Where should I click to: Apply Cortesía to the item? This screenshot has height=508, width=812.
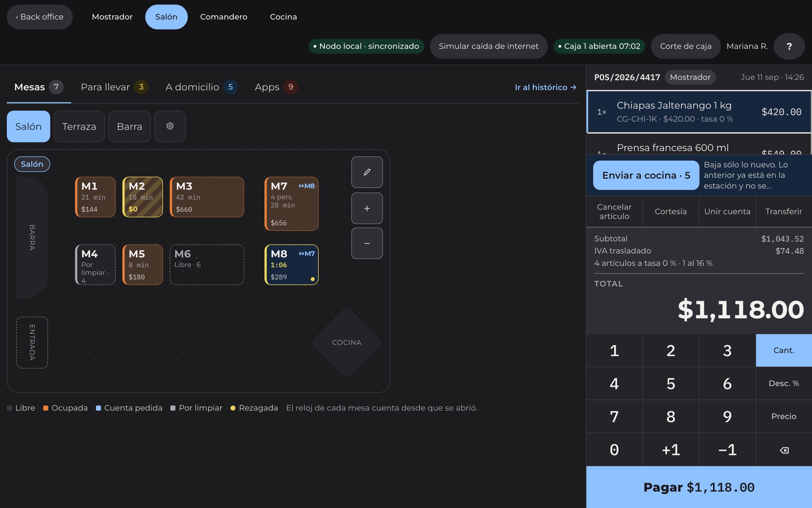(x=671, y=212)
